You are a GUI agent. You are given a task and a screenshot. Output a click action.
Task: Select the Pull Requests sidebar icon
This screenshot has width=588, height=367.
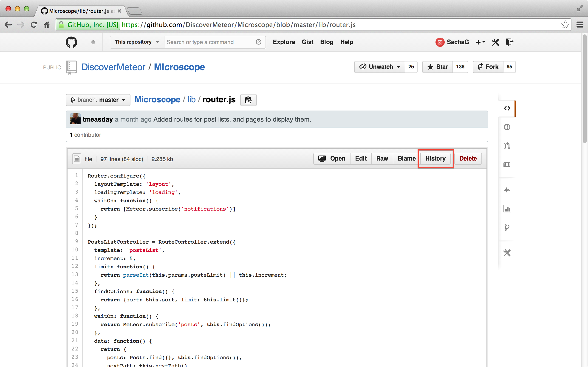point(507,146)
